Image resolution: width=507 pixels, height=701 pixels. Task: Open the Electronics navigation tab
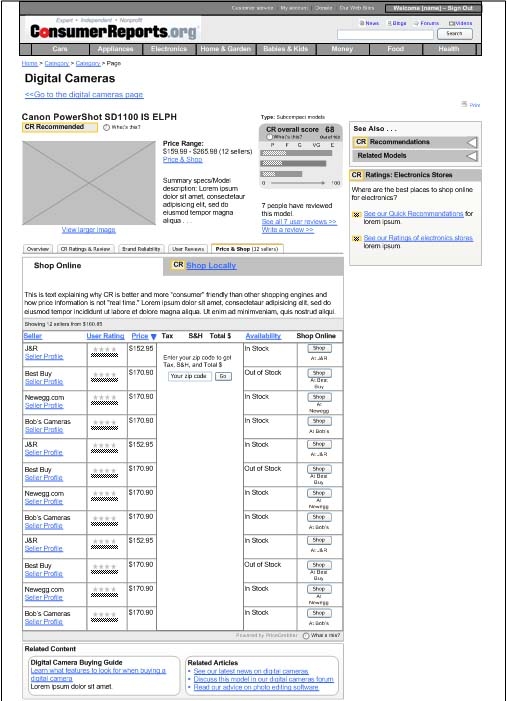169,49
